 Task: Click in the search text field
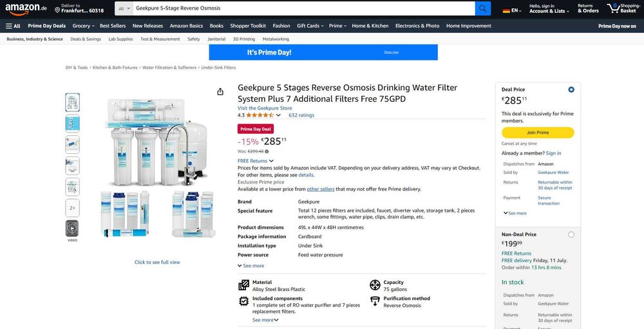coord(303,8)
